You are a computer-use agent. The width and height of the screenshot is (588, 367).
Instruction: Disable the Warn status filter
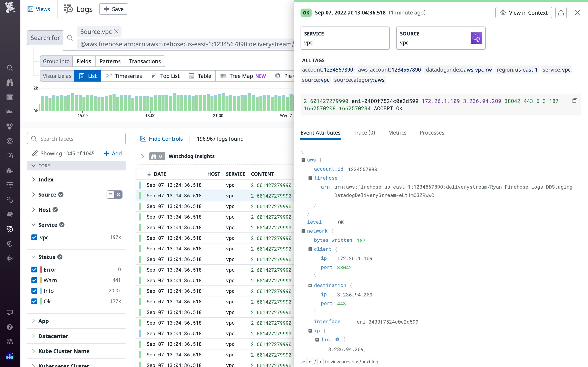(34, 280)
